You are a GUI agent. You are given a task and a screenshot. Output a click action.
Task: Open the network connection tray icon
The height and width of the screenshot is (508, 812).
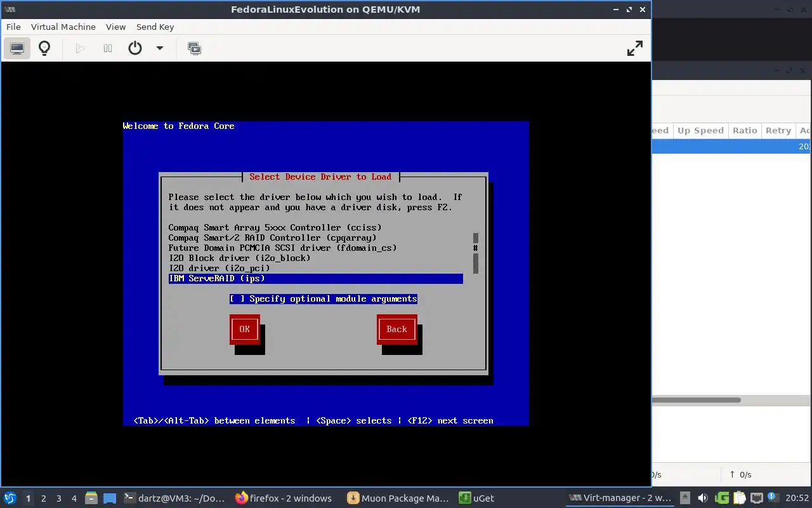[756, 498]
